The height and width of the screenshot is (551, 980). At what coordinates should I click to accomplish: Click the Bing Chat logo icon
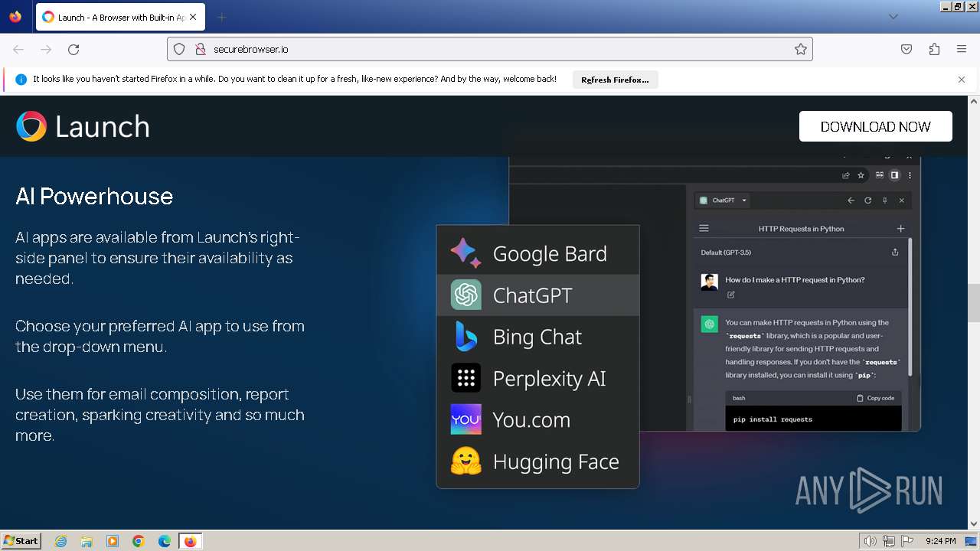(x=465, y=337)
